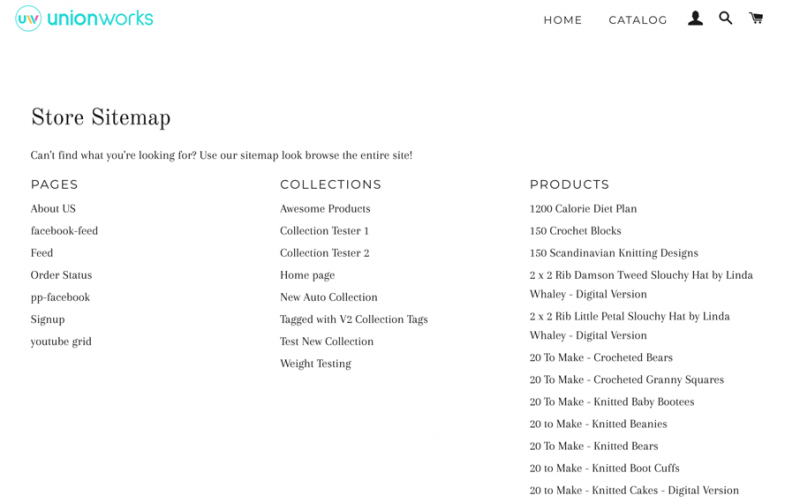Open the Weight Testing collection

click(315, 363)
